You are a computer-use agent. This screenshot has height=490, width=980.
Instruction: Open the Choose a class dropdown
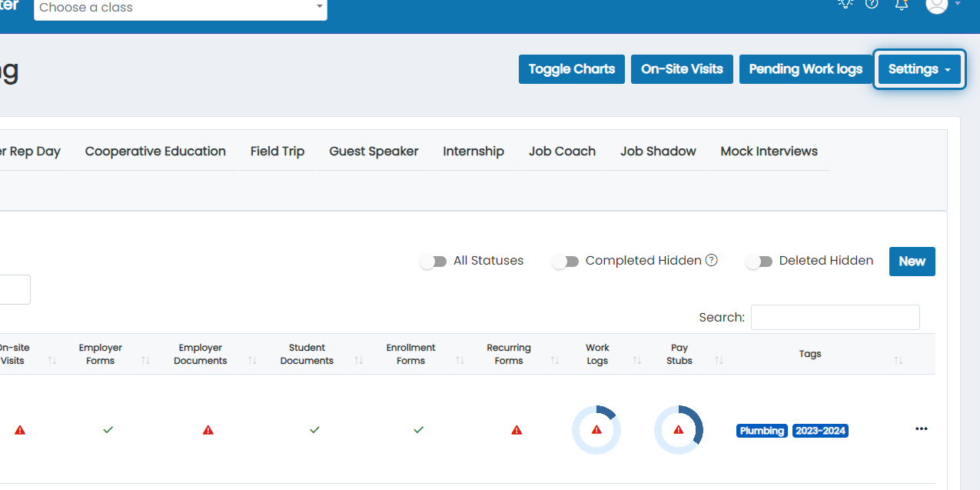[181, 8]
